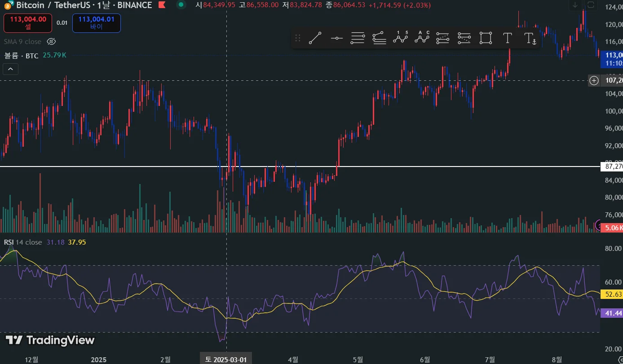Click the blue current price label on the scale
Screen dimensions: 623x364
(x=612, y=59)
